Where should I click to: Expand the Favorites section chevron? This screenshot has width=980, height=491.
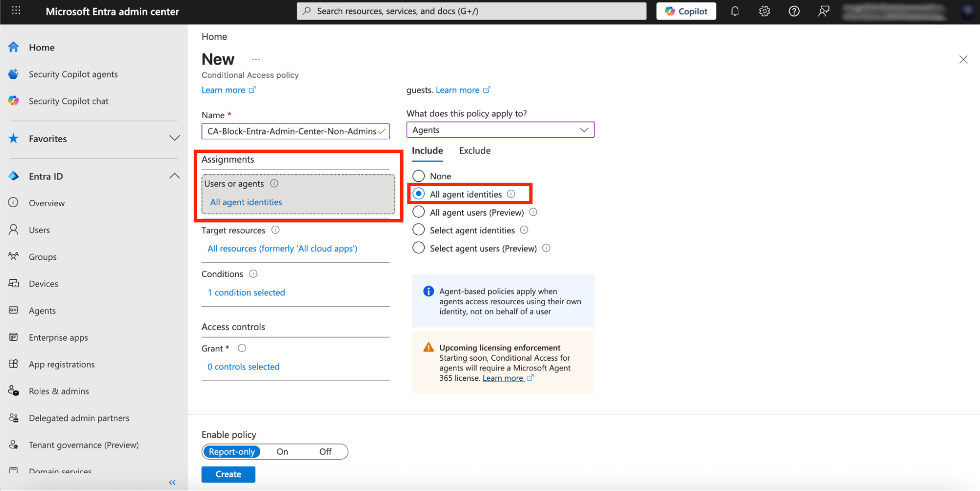click(175, 138)
